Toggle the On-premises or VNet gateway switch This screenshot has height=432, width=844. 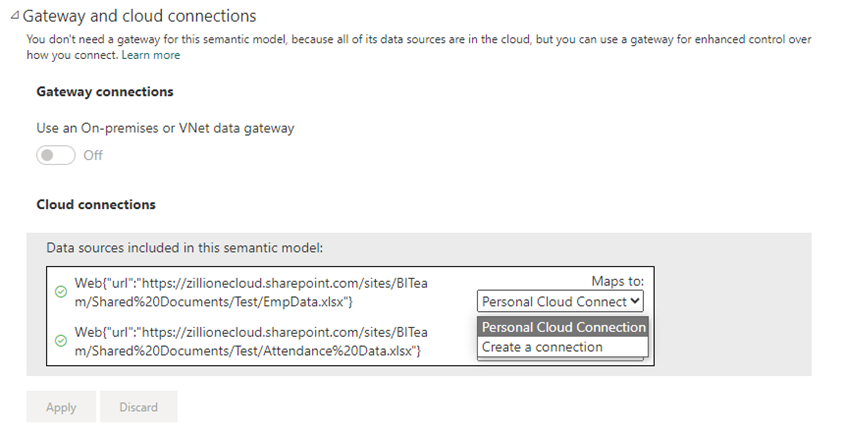(56, 155)
